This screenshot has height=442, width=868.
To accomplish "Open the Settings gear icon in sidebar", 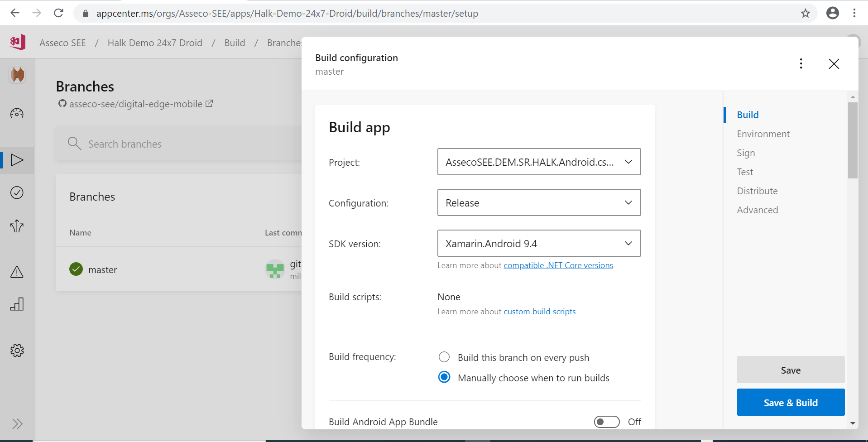I will [17, 350].
